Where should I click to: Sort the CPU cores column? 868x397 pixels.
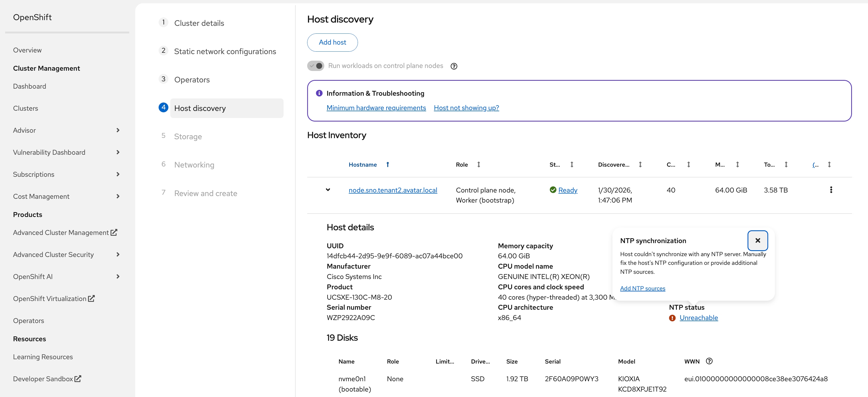pos(688,165)
